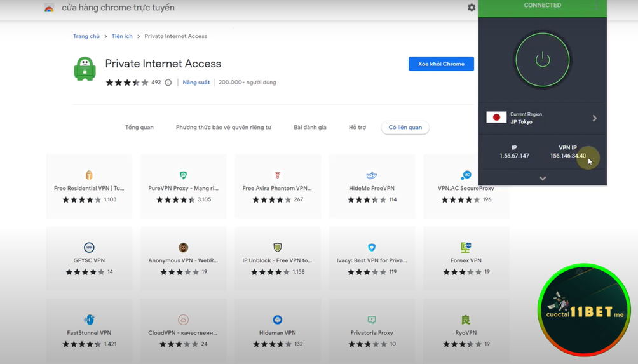Viewport: 638px width, 364px height.
Task: Click the rating info icon
Action: (168, 83)
